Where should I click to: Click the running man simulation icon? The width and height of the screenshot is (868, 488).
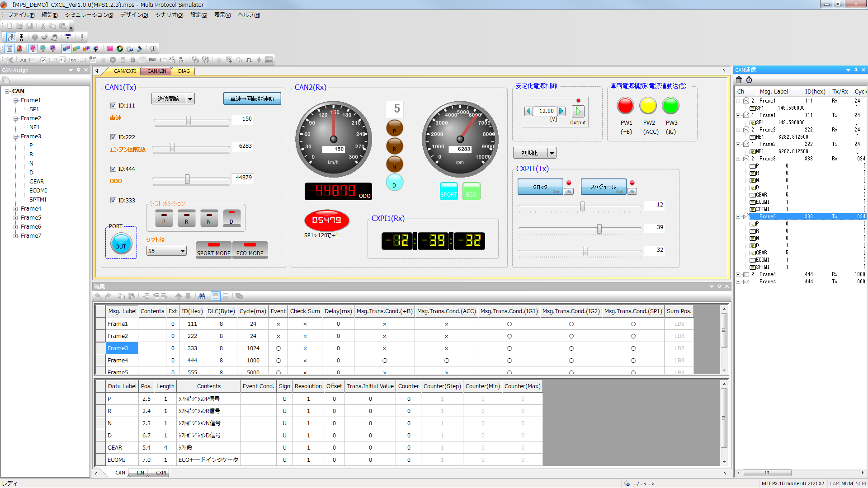pos(11,37)
